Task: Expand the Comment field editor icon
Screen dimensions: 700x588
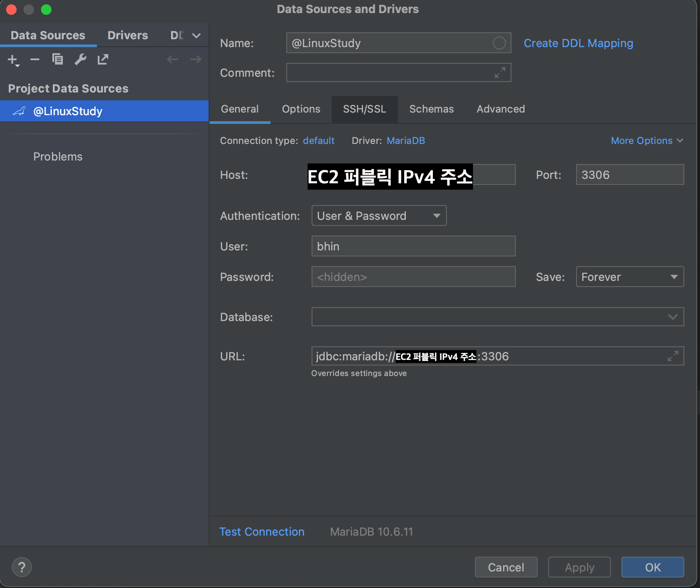Action: pyautogui.click(x=500, y=73)
